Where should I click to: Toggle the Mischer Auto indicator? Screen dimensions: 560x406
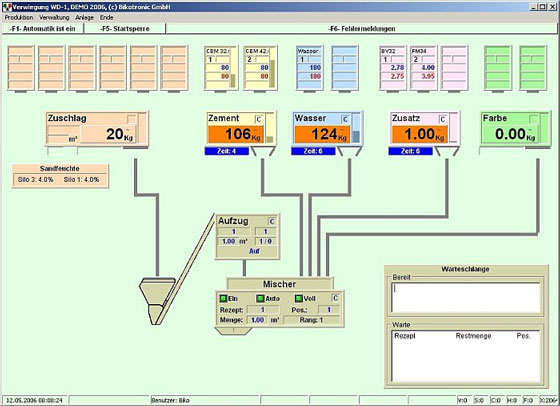[260, 298]
